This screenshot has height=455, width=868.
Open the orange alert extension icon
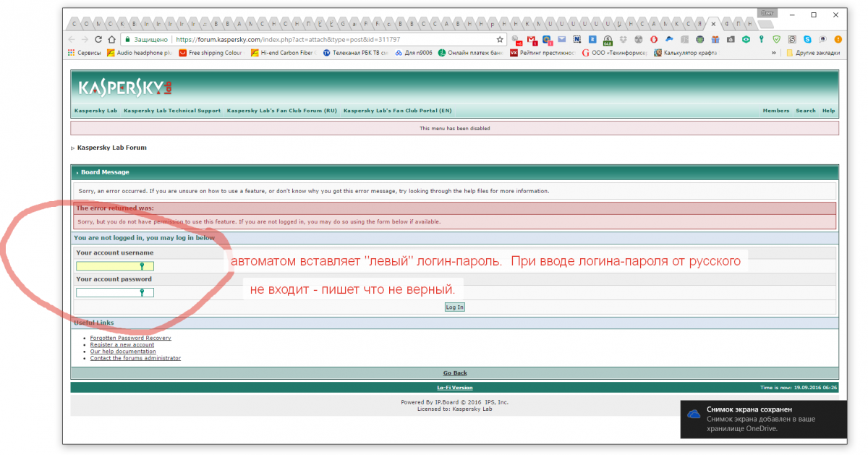pos(838,40)
